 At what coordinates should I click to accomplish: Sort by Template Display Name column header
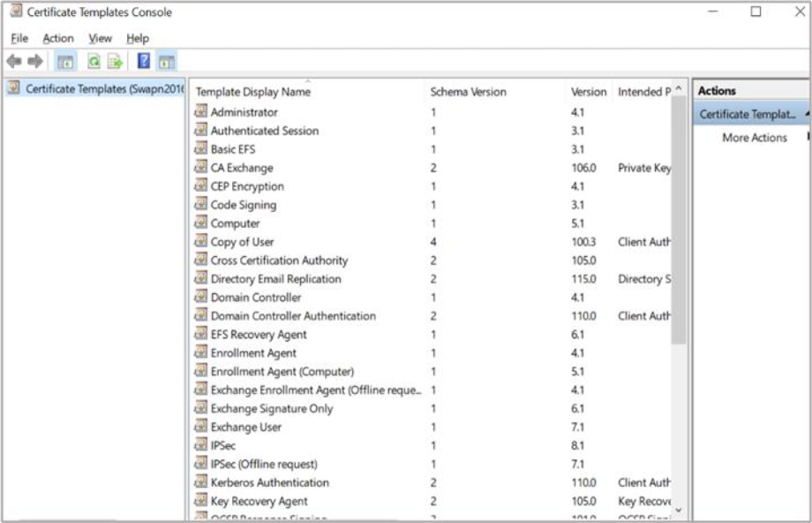(x=253, y=92)
